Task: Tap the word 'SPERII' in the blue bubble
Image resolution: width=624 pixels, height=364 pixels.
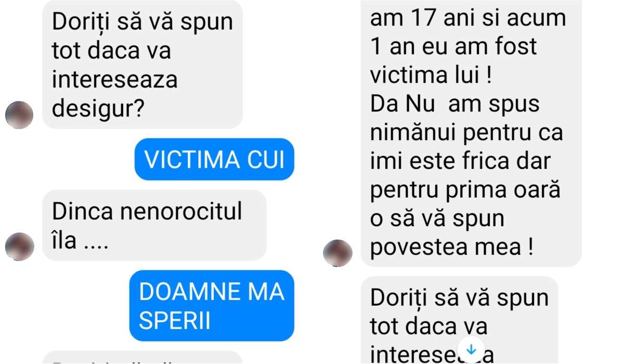Action: [x=175, y=321]
